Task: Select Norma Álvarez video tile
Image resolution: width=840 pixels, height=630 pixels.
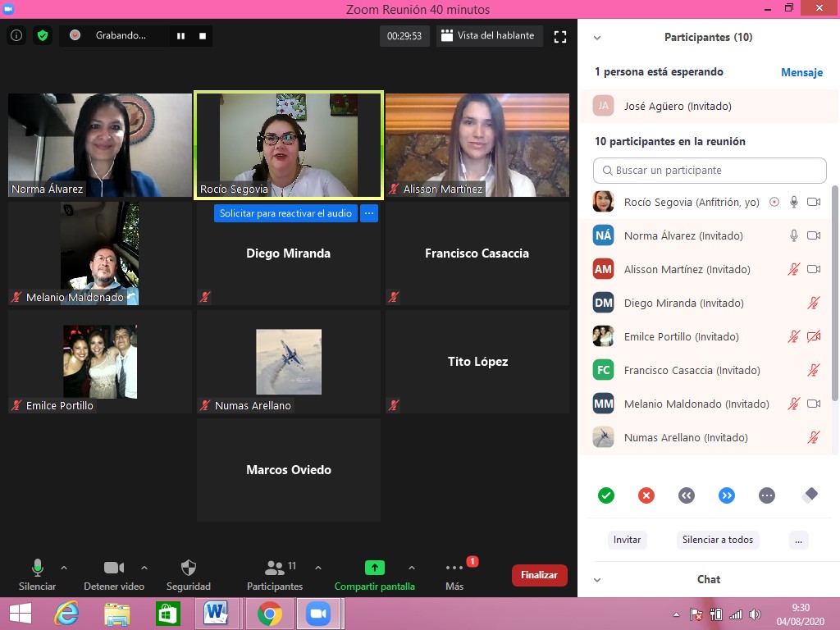Action: point(99,145)
